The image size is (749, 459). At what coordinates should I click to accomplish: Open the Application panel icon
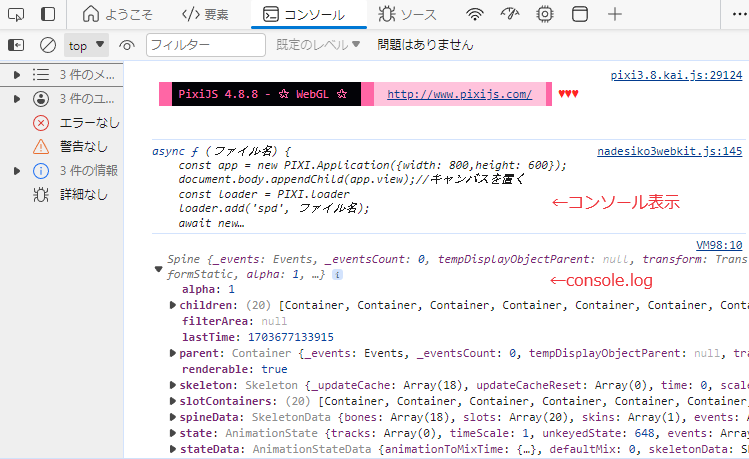(579, 14)
